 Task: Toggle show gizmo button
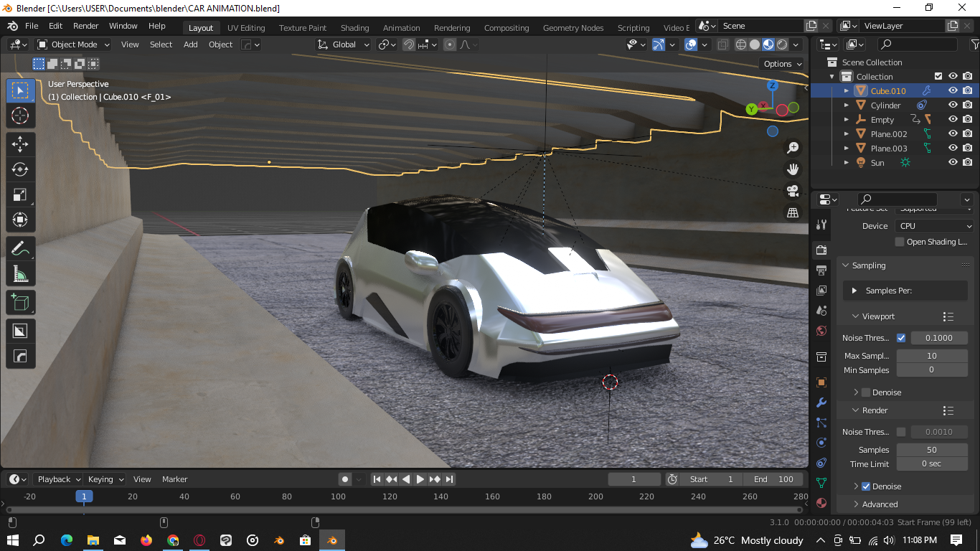(x=659, y=44)
